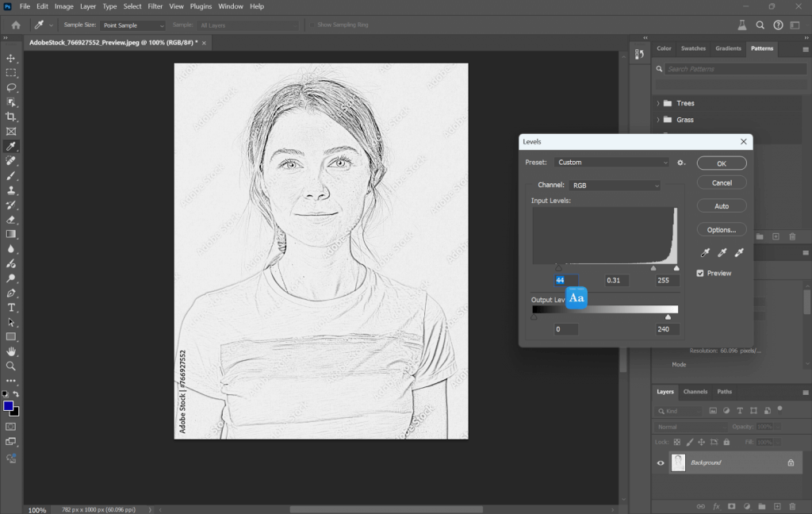Select the Move tool

point(11,58)
